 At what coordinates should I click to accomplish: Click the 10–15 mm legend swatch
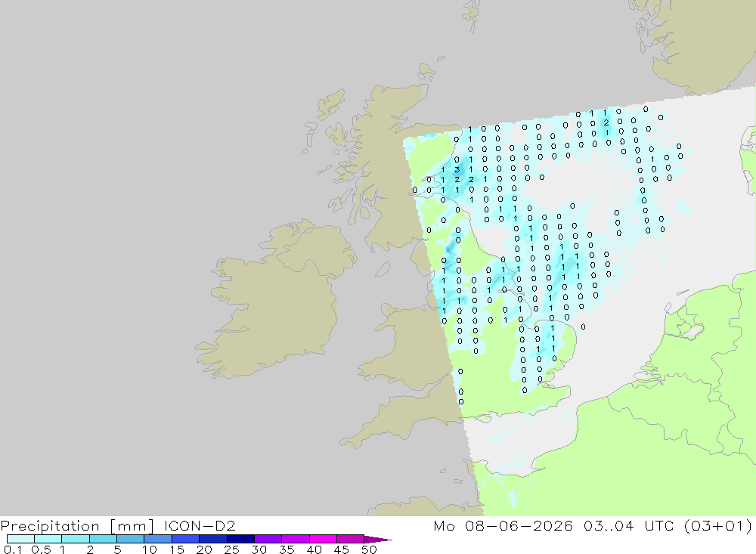pos(158,539)
